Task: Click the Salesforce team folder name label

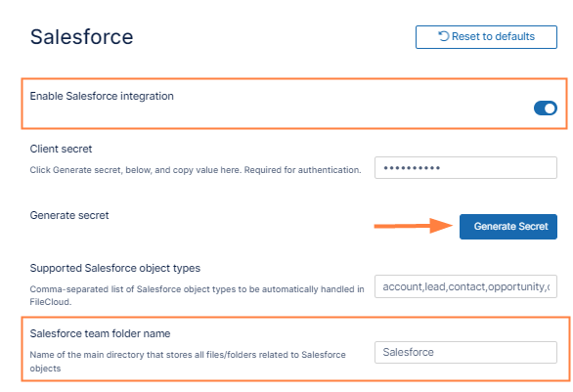Action: click(x=100, y=333)
